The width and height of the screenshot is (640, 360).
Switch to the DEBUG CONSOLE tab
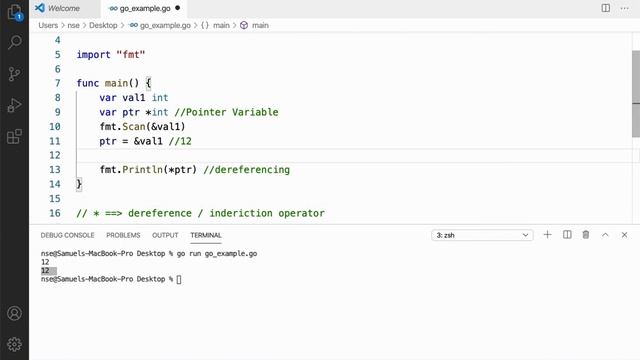67,235
